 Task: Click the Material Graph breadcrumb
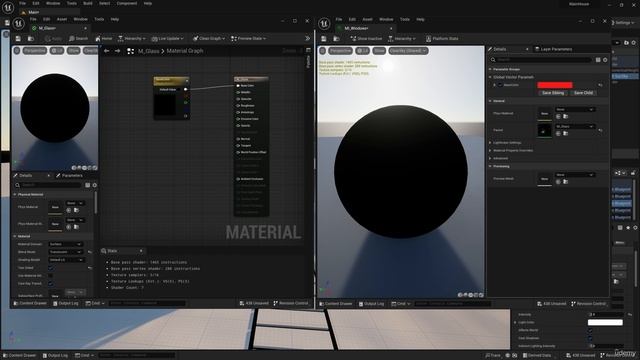pos(185,51)
